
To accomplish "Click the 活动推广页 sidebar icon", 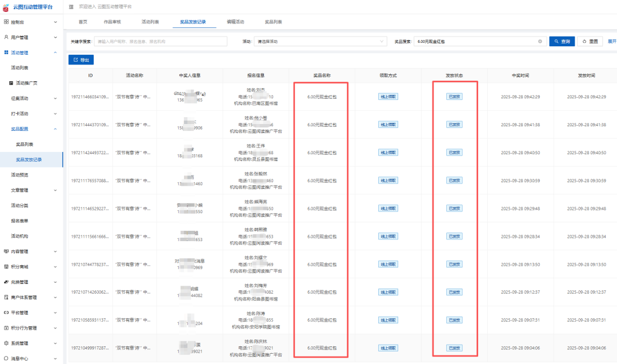I will click(11, 83).
